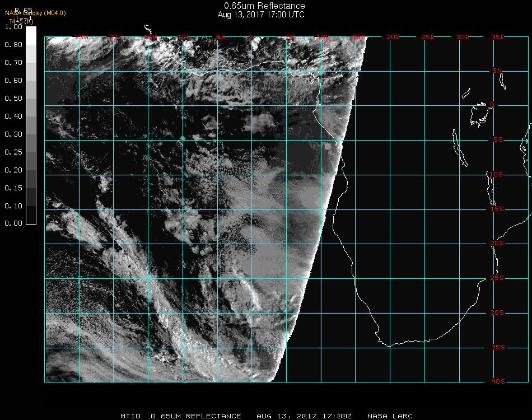
Task: Click the "MT10" footer label
Action: [x=131, y=416]
